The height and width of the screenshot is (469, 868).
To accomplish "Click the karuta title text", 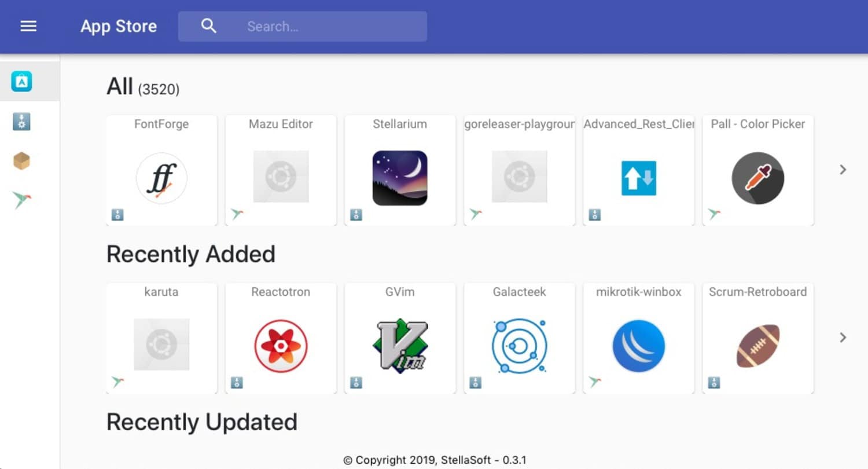I will pyautogui.click(x=161, y=292).
